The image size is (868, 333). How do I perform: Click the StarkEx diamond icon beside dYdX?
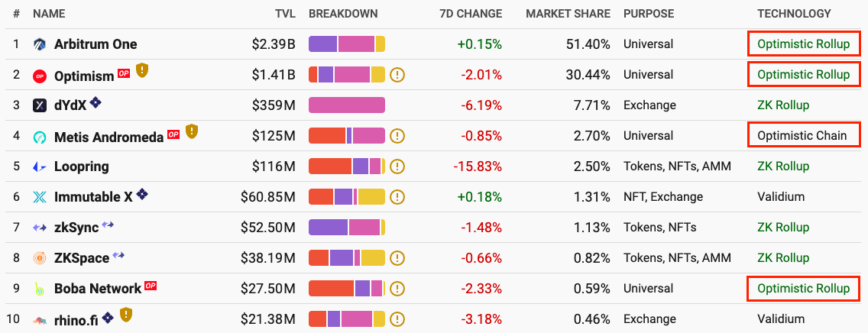click(x=96, y=102)
